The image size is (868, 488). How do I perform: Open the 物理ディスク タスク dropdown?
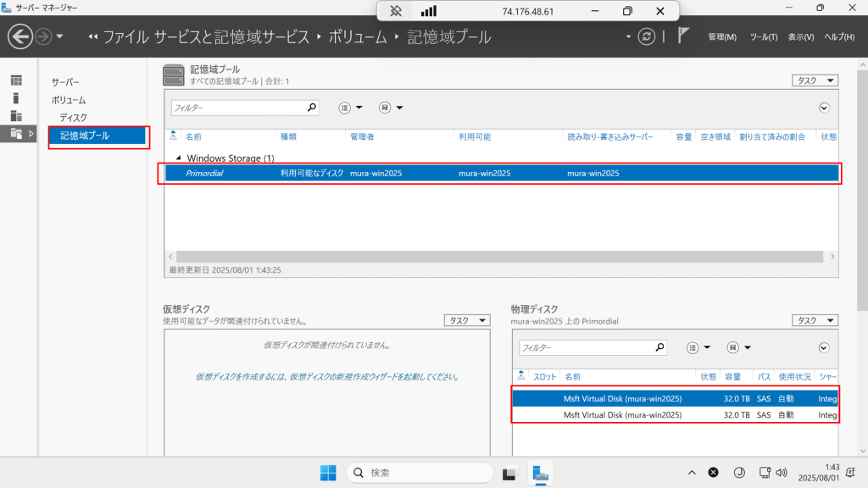point(815,320)
